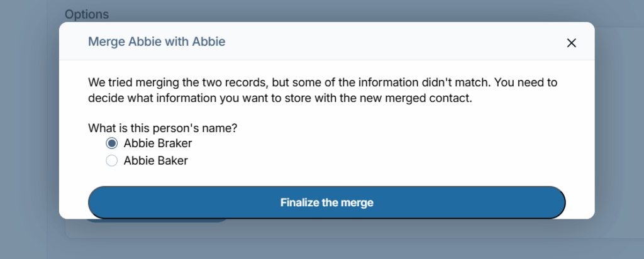Click the "Options" heading behind the dialog
The height and width of the screenshot is (259, 644).
87,13
